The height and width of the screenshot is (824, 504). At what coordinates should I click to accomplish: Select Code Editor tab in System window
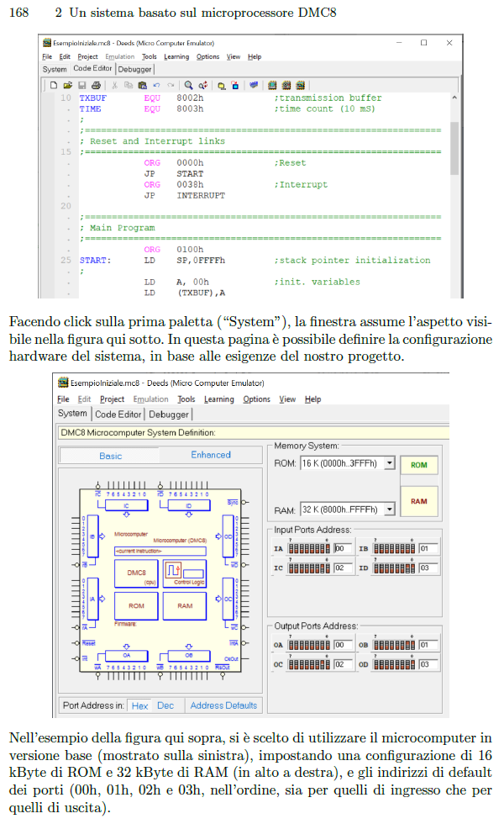pos(118,414)
